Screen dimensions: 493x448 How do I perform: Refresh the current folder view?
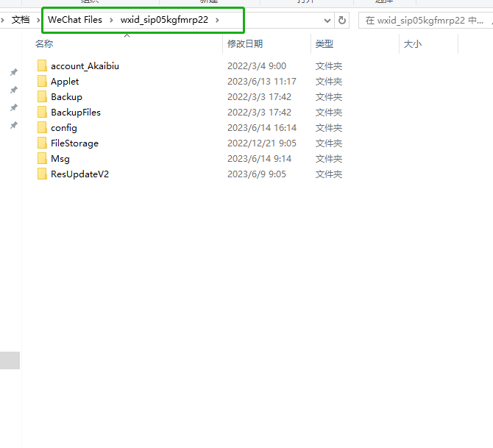[x=342, y=21]
